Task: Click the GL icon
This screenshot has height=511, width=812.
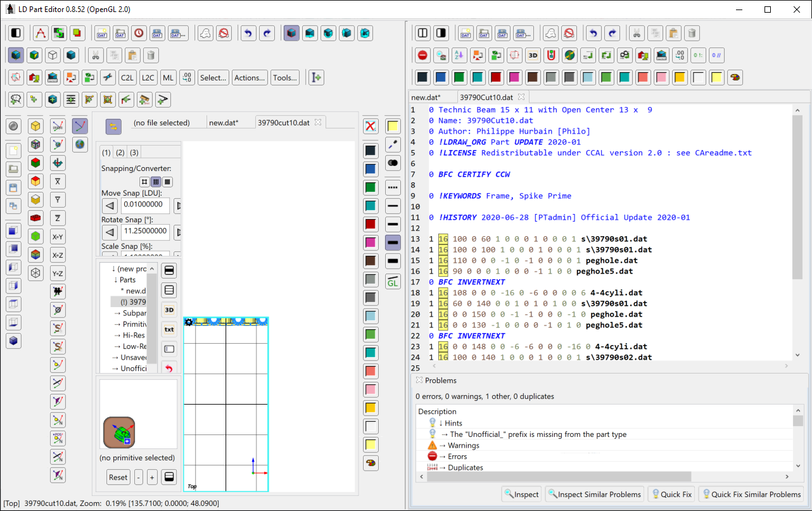Action: 393,281
